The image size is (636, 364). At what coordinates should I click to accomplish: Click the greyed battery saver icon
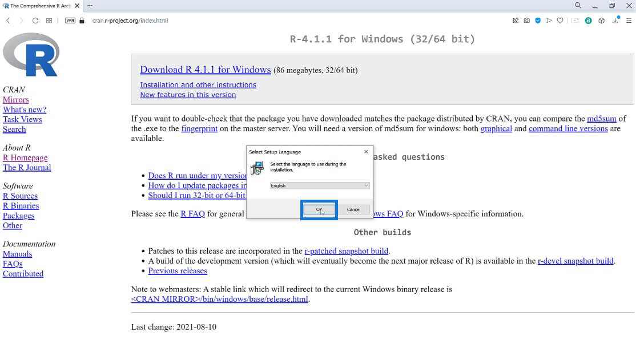575,21
